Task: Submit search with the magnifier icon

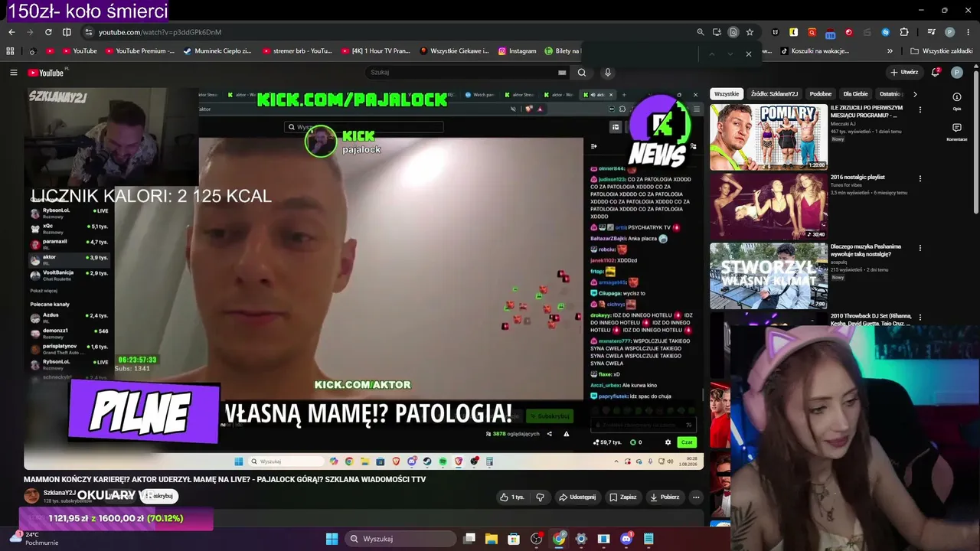Action: click(x=582, y=73)
